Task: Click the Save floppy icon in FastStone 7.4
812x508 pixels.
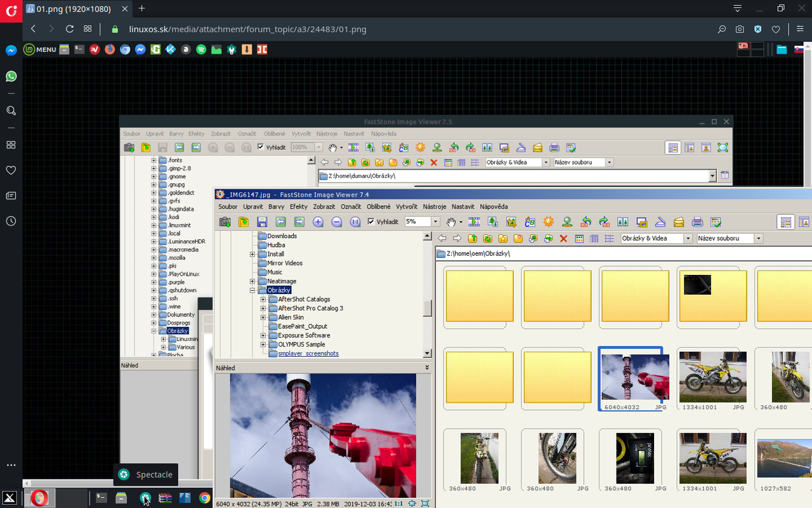Action: pos(262,222)
